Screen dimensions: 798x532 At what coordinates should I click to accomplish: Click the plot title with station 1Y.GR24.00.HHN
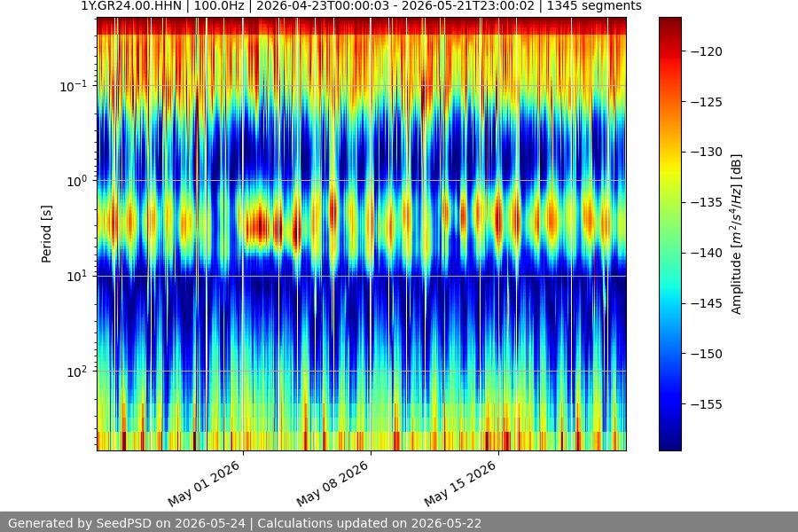(362, 6)
